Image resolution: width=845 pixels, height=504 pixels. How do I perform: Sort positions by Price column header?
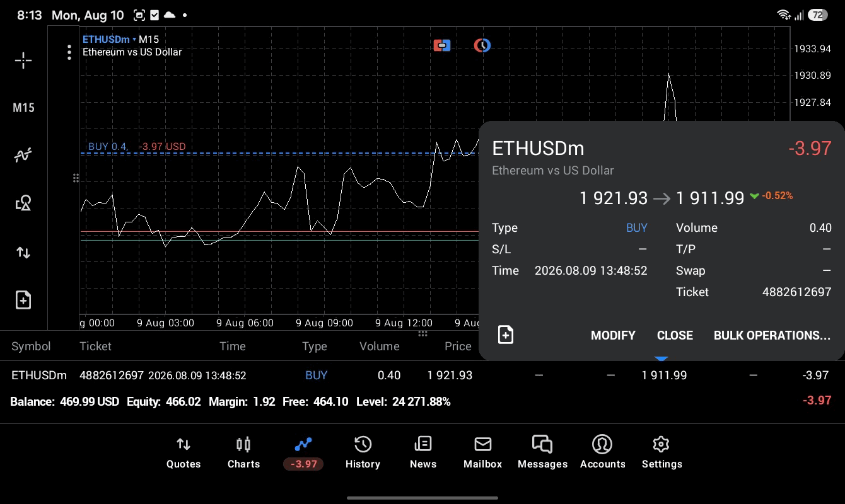coord(458,346)
